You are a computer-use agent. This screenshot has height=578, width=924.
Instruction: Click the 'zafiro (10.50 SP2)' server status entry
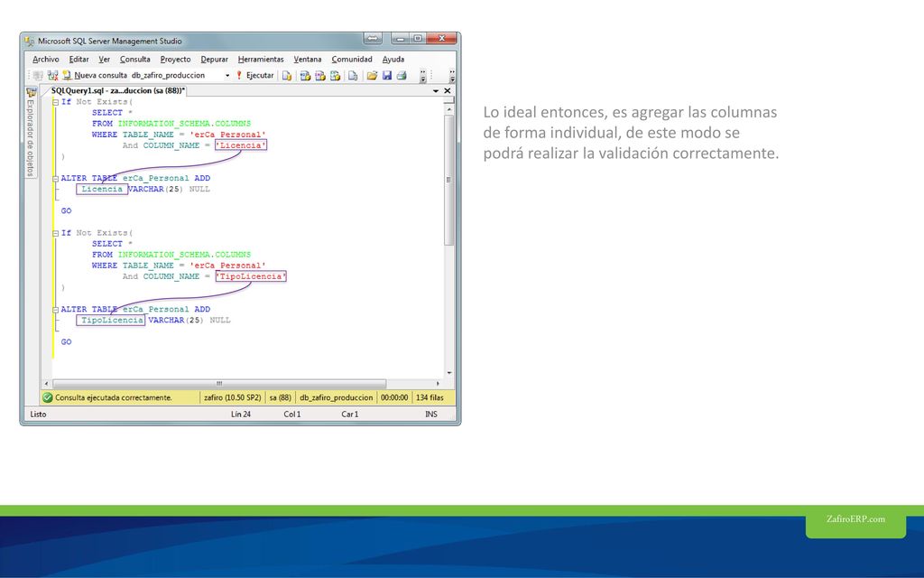tap(233, 398)
